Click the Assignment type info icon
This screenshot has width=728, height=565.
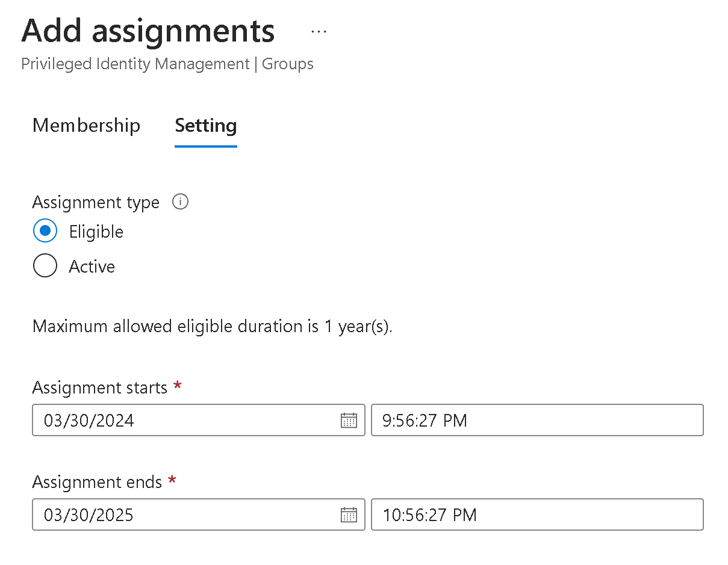(x=180, y=202)
